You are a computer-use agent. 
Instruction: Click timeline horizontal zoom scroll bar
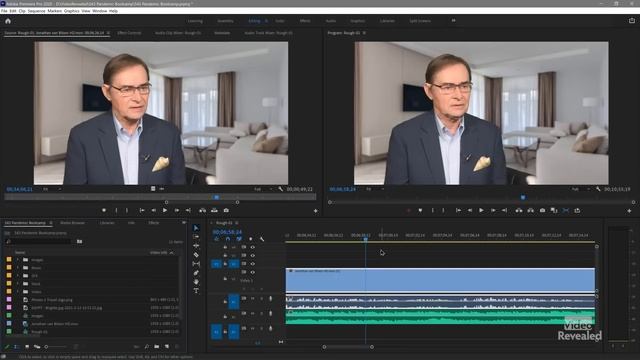(x=348, y=347)
